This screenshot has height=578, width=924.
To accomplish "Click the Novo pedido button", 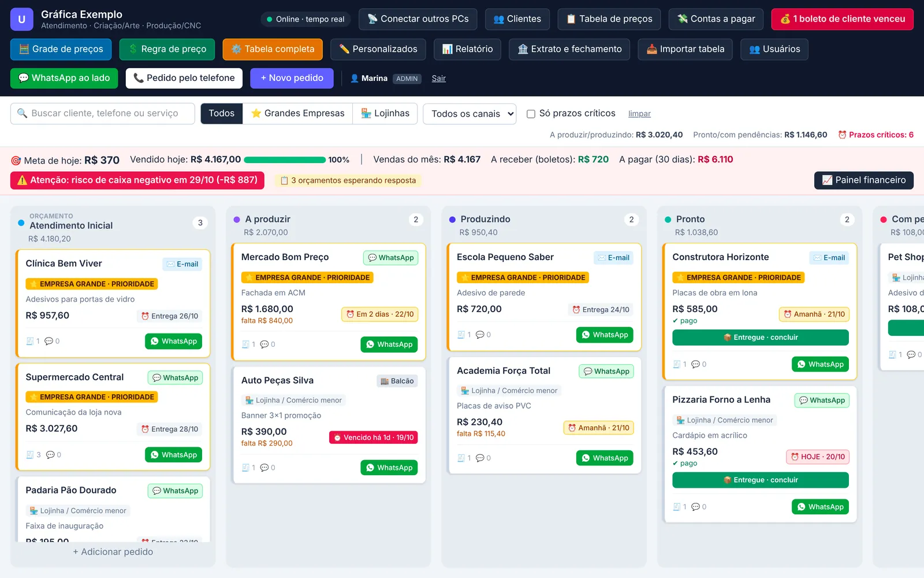I will (292, 78).
